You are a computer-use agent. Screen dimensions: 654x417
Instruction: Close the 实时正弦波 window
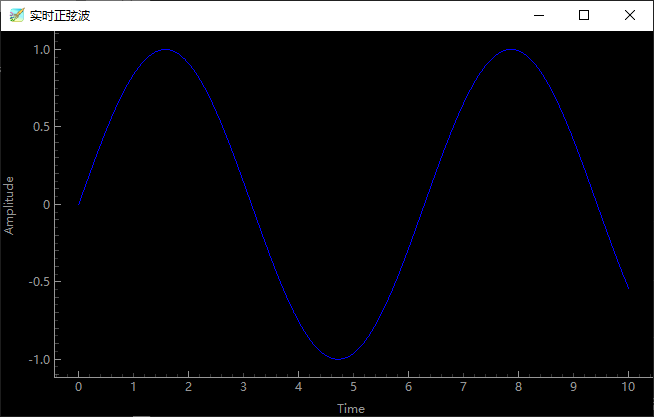click(x=630, y=15)
